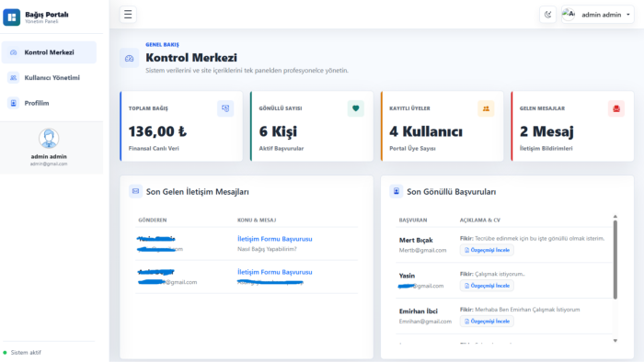The height and width of the screenshot is (362, 644).
Task: Open the admin admin account dropdown
Action: click(x=598, y=15)
